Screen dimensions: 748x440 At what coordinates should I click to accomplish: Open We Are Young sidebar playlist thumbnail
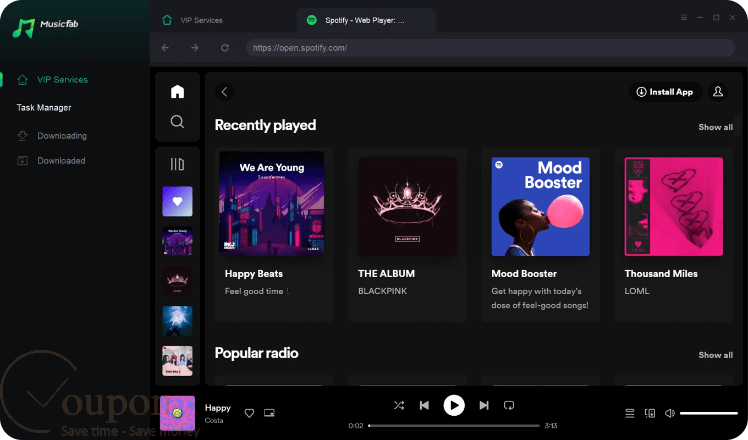[x=177, y=241]
